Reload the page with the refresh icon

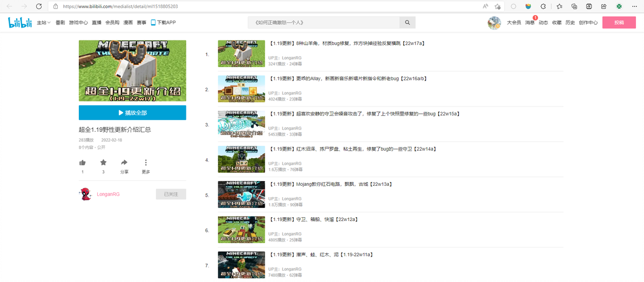click(x=39, y=6)
